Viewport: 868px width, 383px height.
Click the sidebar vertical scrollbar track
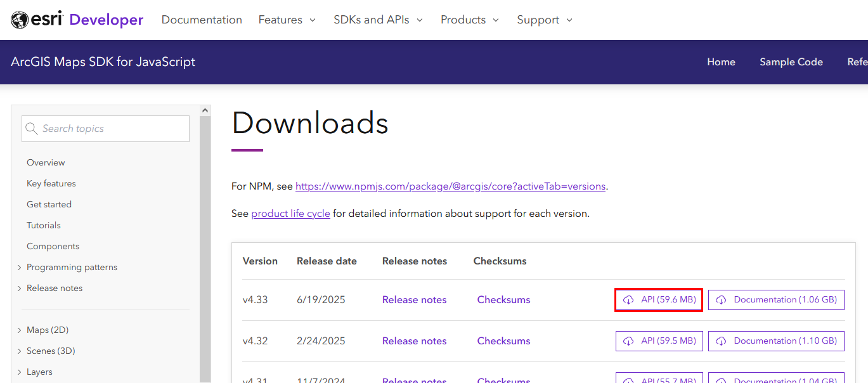click(205, 250)
